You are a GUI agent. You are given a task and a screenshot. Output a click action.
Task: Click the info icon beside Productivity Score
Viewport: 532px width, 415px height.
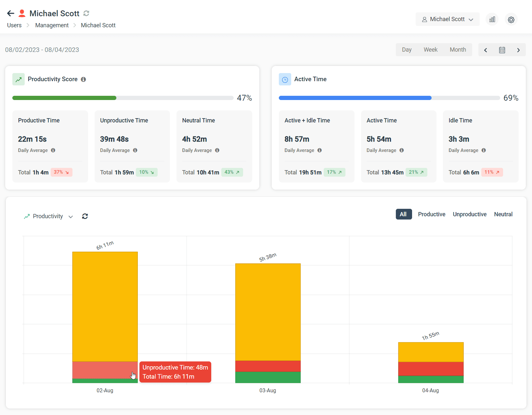coord(84,79)
